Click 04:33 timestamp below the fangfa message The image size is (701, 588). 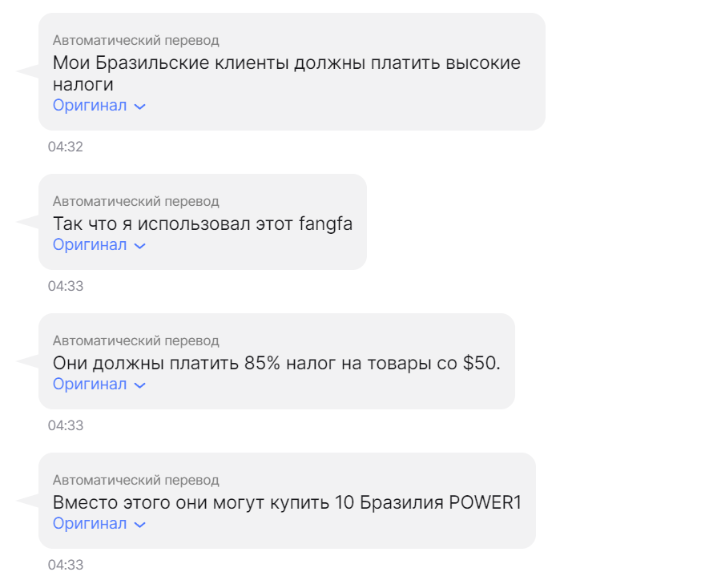pos(66,286)
